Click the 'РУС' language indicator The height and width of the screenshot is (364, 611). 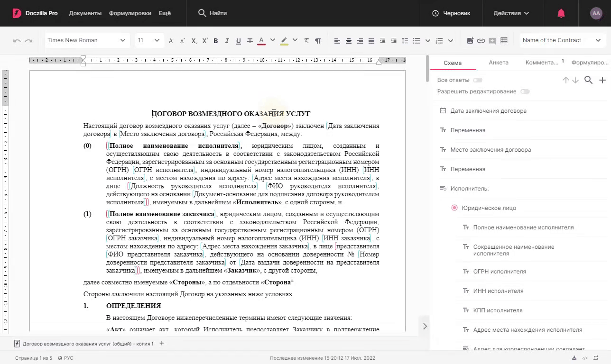[x=65, y=358]
